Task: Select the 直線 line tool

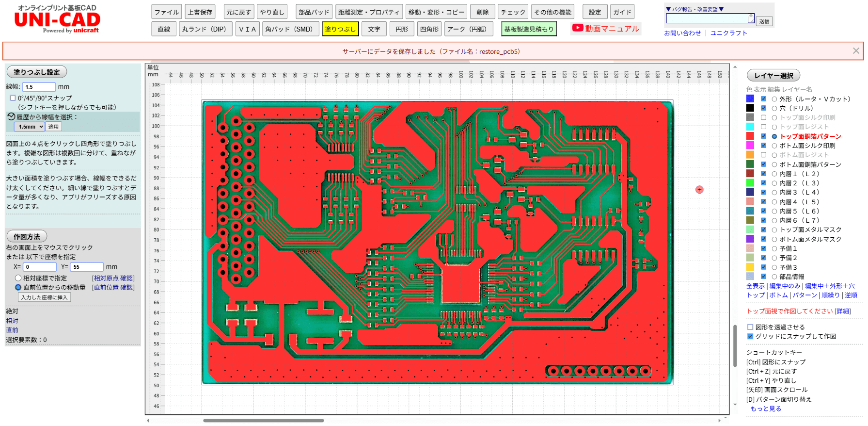Action: click(x=164, y=29)
